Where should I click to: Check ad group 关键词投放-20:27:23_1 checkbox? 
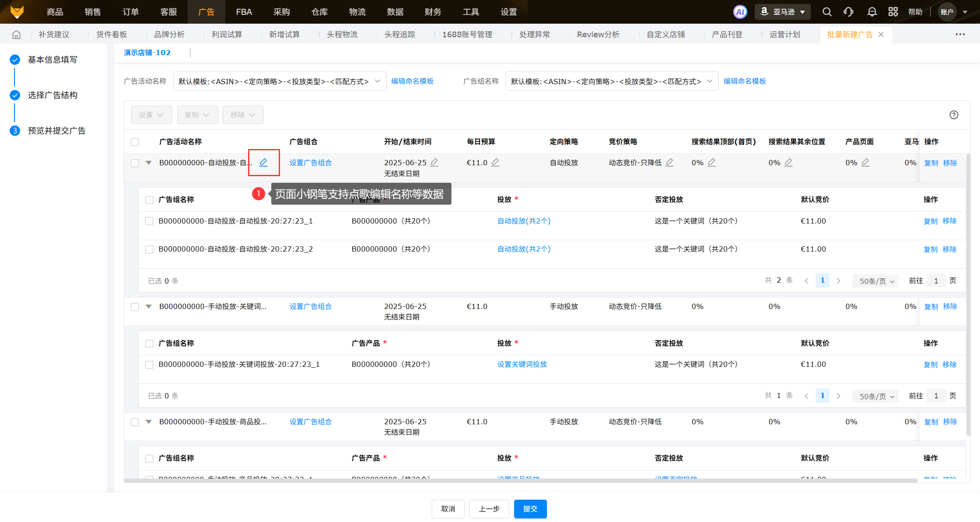click(x=149, y=365)
